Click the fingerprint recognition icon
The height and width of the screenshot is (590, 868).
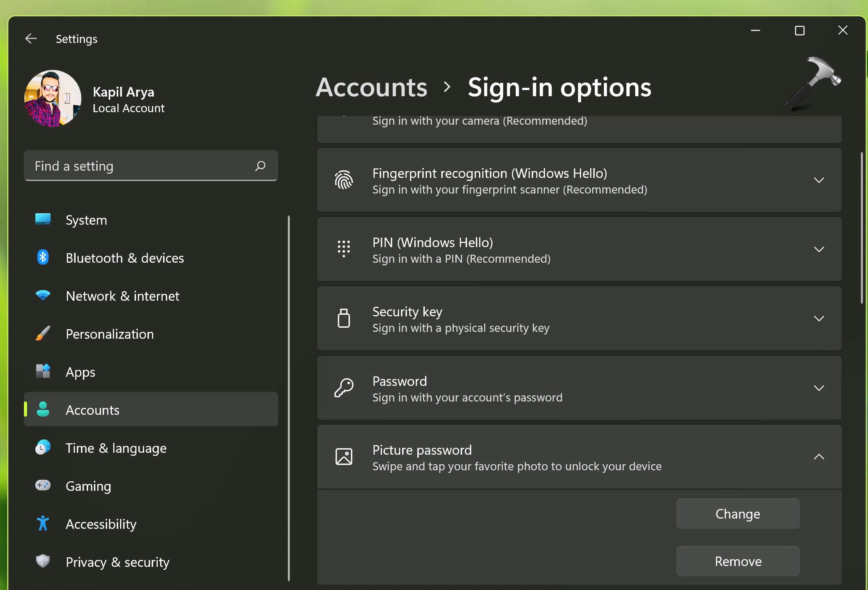point(344,180)
